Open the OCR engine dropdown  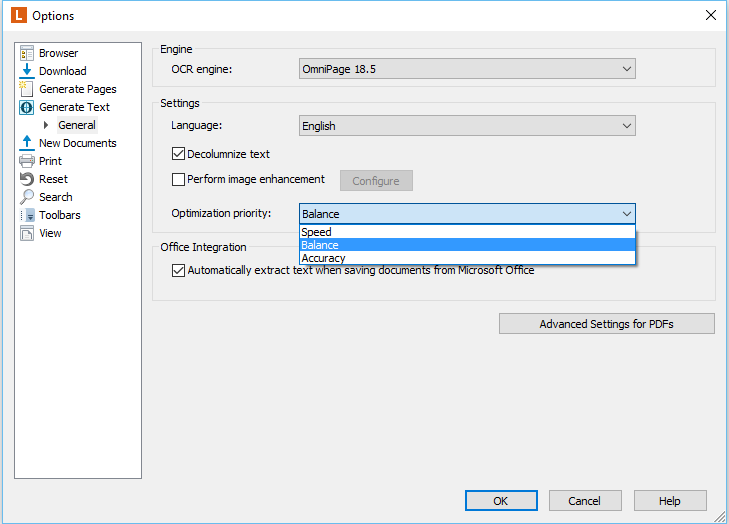(x=467, y=69)
